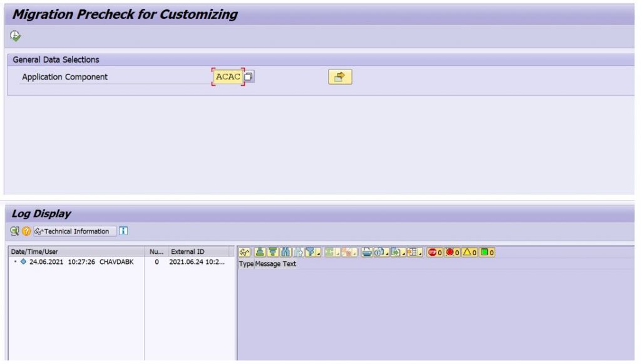
Task: Open the filter dropdown arrow
Action: (x=319, y=253)
